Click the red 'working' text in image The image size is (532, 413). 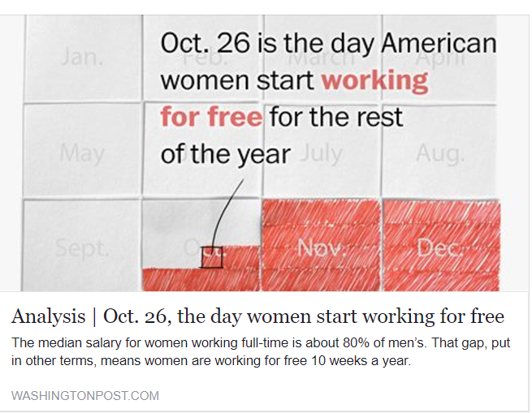tap(375, 80)
